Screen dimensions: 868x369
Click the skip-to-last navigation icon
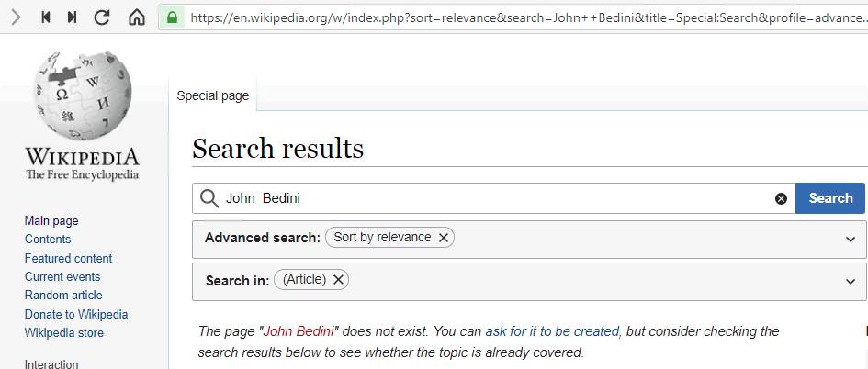pos(73,17)
